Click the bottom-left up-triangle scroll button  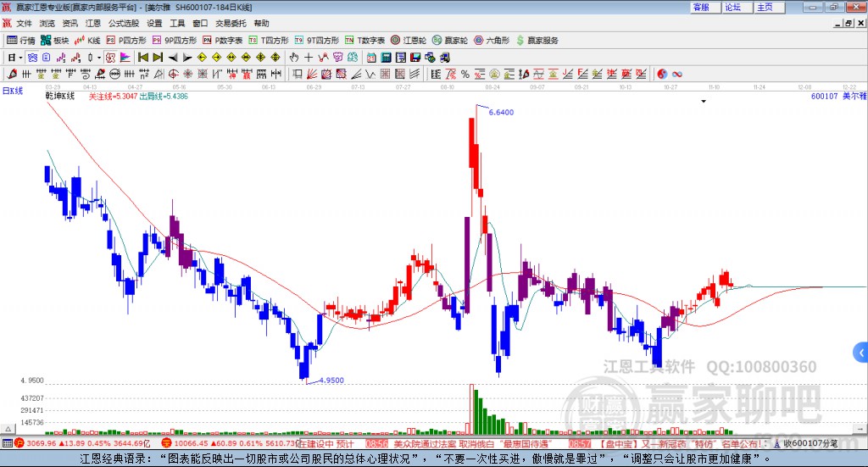(8, 429)
